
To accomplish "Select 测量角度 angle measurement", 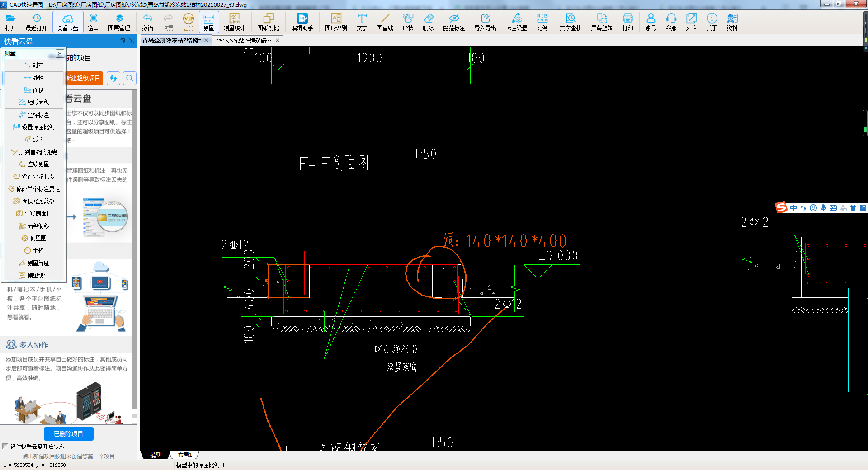I will point(34,263).
